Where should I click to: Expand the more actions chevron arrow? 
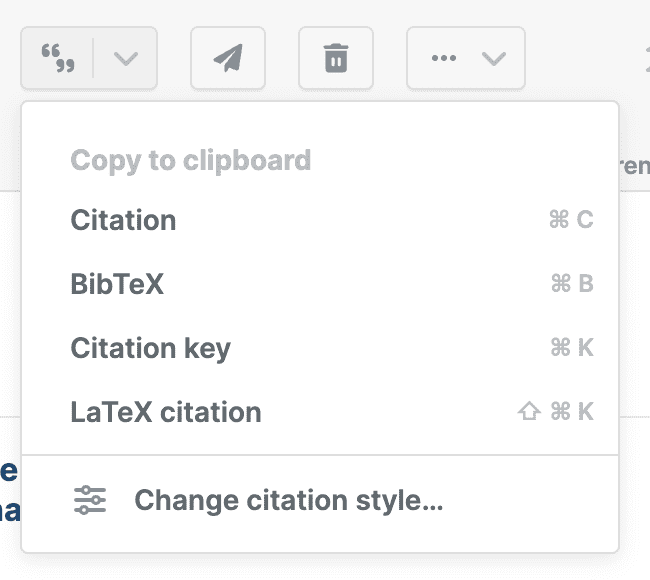coord(494,58)
